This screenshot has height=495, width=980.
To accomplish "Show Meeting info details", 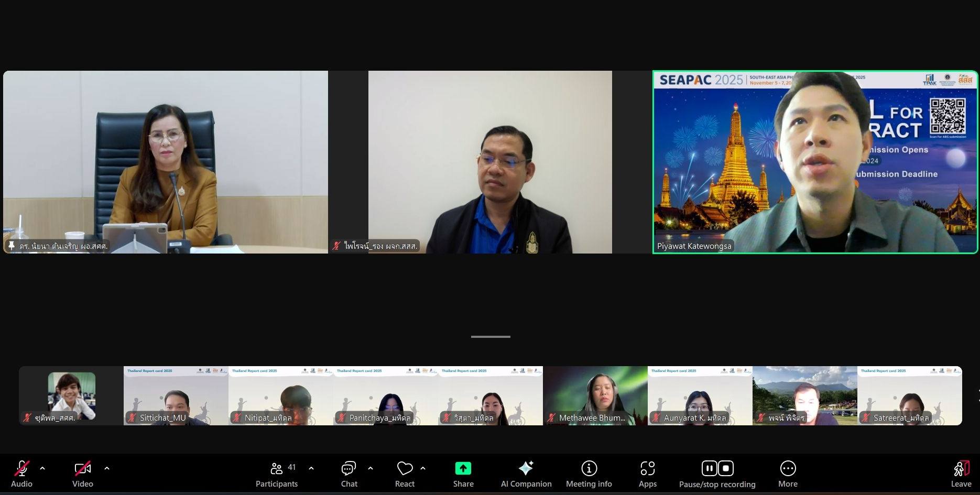I will coord(589,474).
